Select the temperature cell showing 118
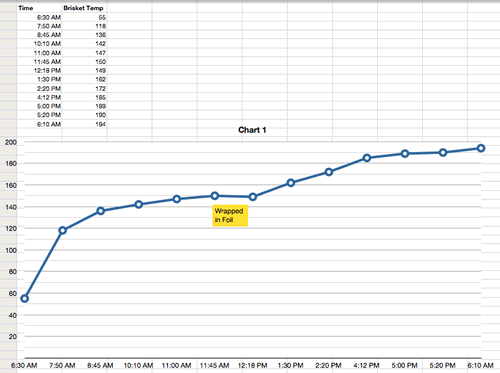The width and height of the screenshot is (500, 373). tap(84, 26)
